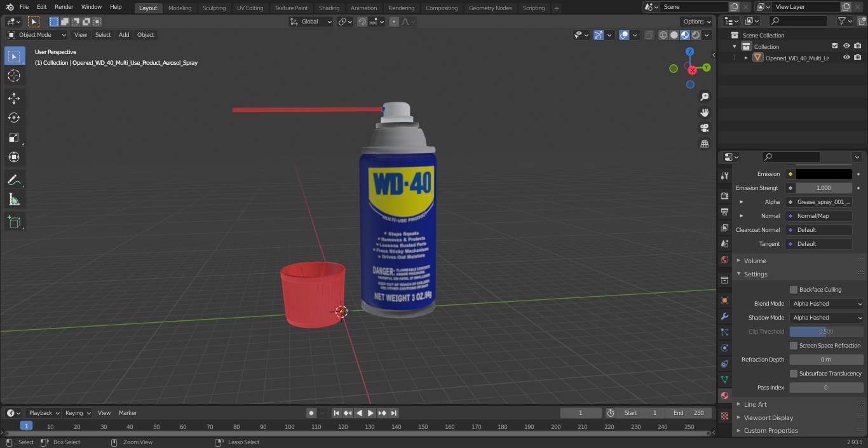868x448 pixels.
Task: Click the Options button in viewport header
Action: (697, 22)
